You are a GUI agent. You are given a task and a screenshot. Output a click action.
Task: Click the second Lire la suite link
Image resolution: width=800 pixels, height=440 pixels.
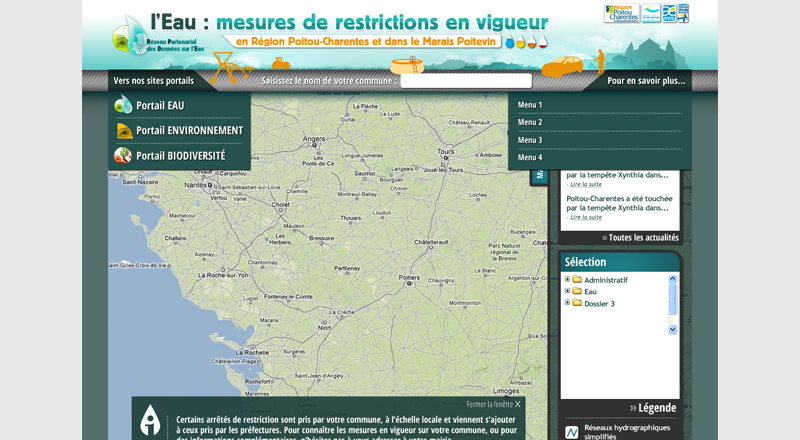point(586,217)
